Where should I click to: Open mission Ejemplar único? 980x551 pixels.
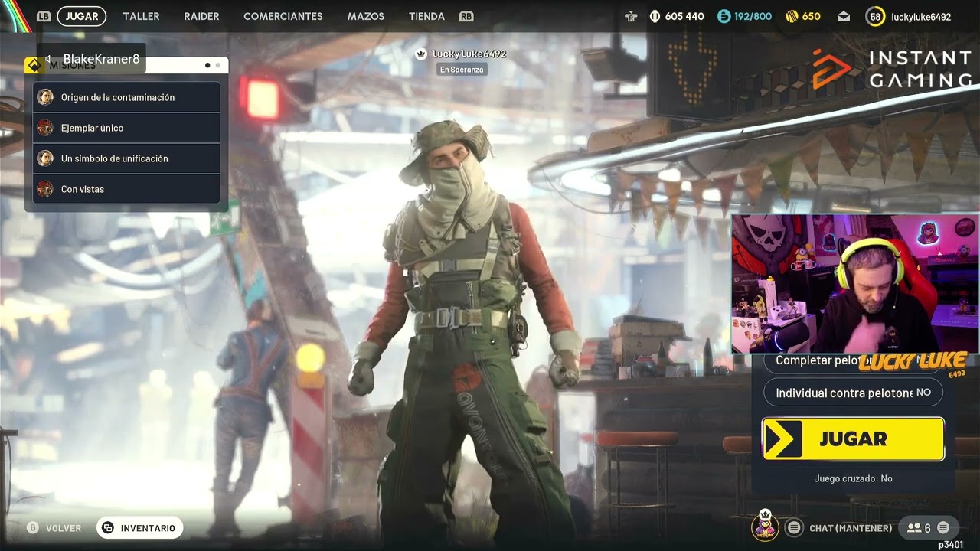click(x=126, y=128)
